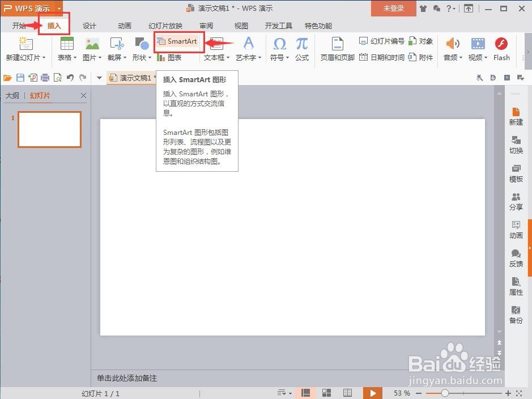Insert a 图表 chart
The width and height of the screenshot is (532, 399).
169,58
